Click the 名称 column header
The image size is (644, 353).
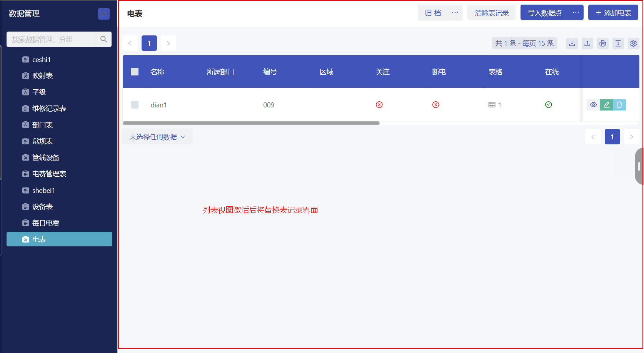click(157, 72)
